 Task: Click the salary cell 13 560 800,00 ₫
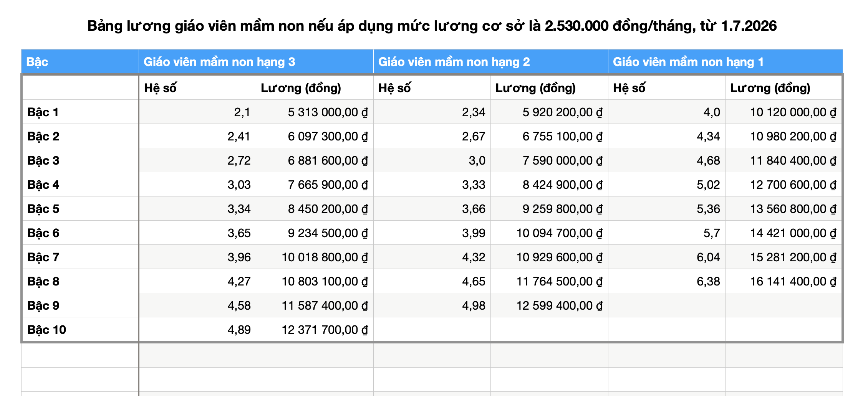[x=784, y=209]
